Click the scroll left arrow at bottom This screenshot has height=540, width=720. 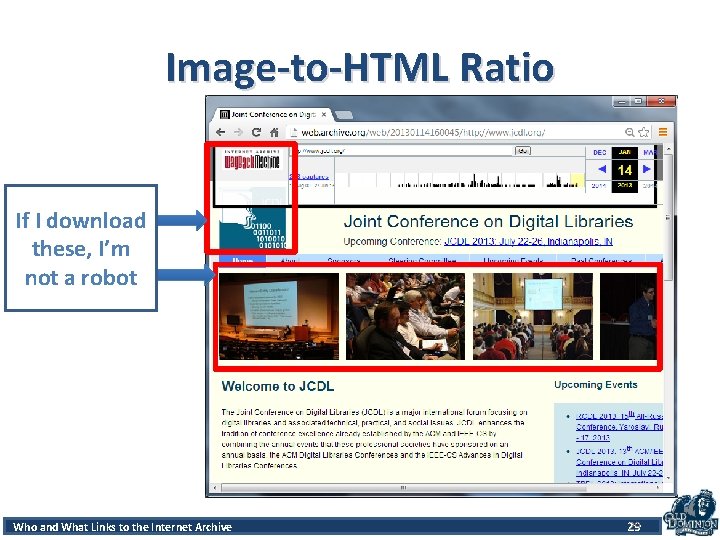coord(215,488)
